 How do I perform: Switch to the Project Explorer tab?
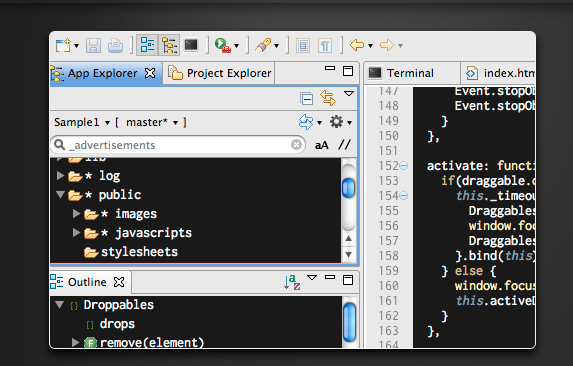click(x=220, y=73)
